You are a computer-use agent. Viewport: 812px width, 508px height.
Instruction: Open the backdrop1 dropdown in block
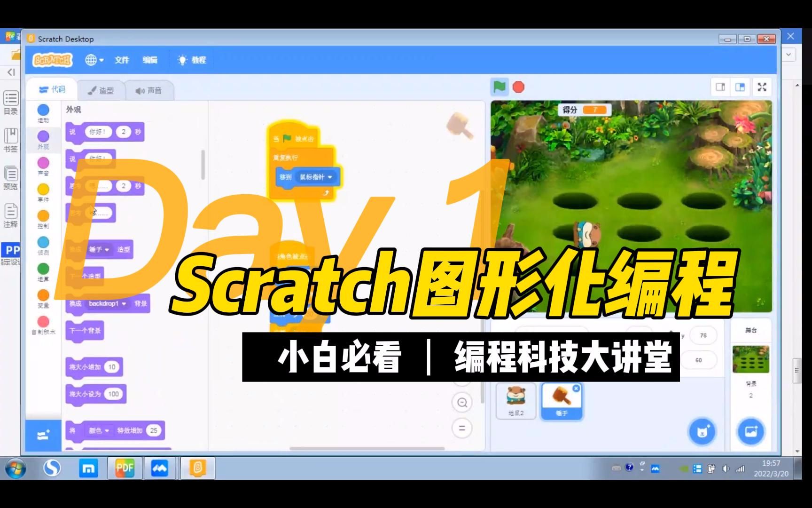pos(108,304)
